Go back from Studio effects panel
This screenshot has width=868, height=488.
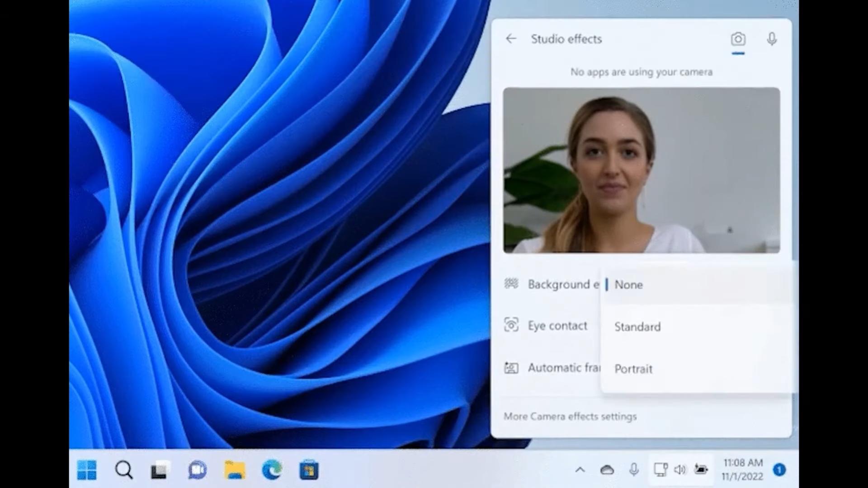click(x=511, y=39)
